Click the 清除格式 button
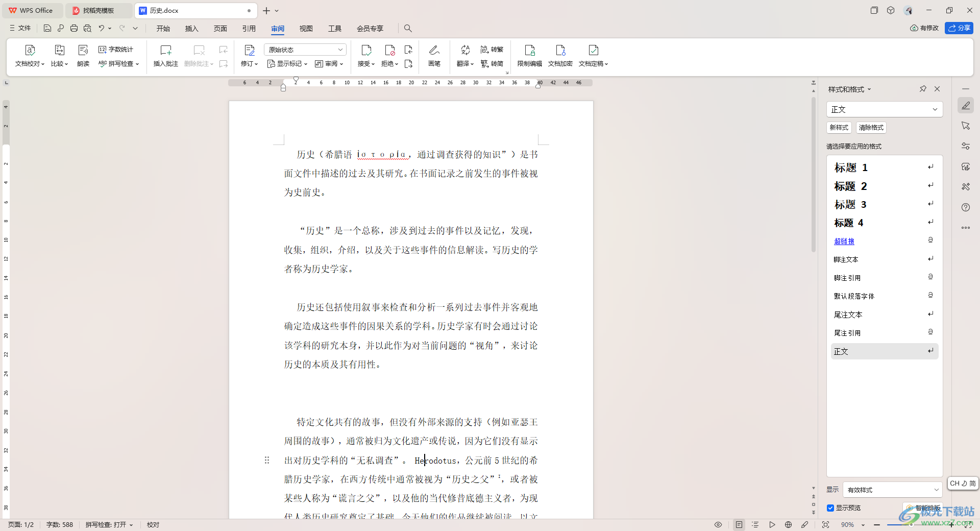The image size is (980, 531). pos(871,128)
